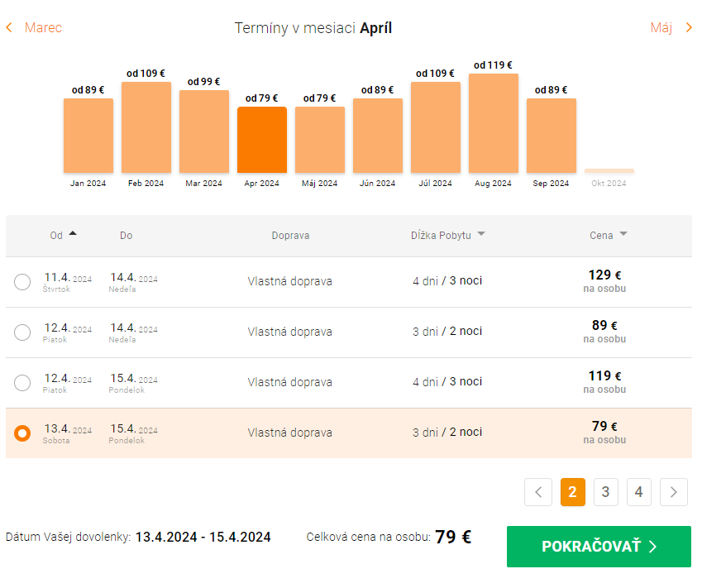The width and height of the screenshot is (702, 588).
Task: Go to previous page using left arrow
Action: point(538,492)
